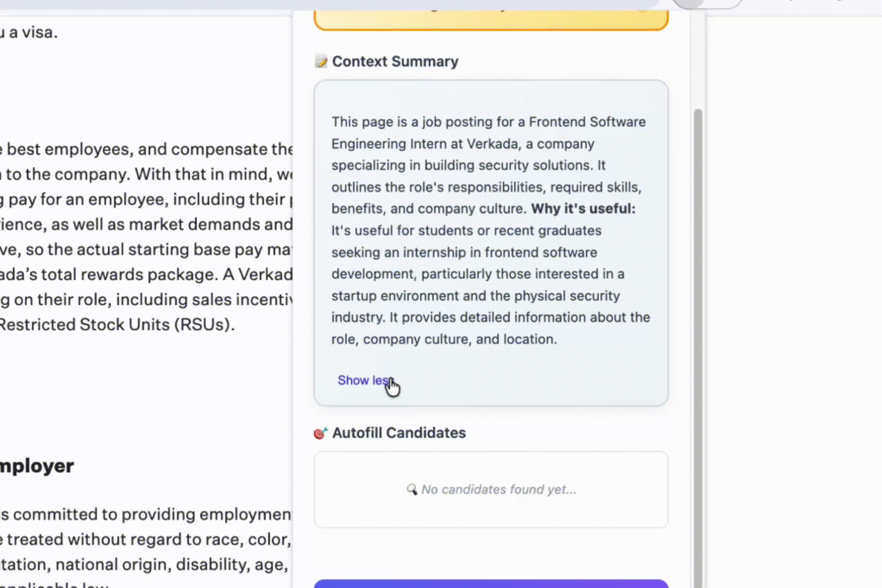Click the 'a visa.' text on page
The image size is (882, 588).
coord(29,33)
